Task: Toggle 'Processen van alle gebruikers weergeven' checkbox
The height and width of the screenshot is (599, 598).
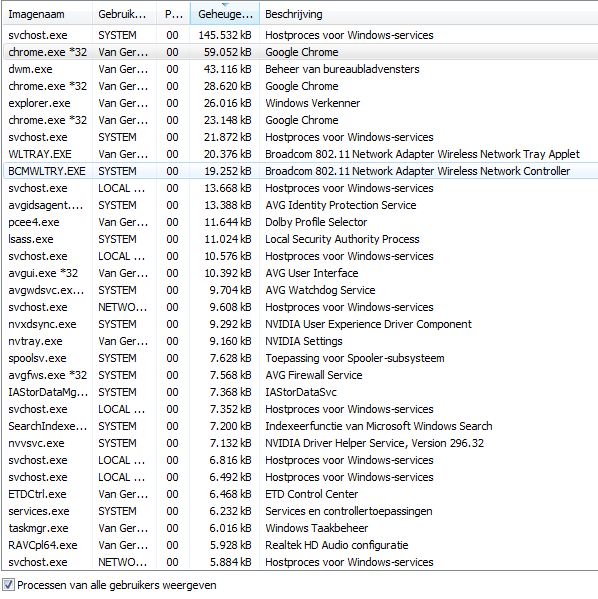Action: coord(8,585)
